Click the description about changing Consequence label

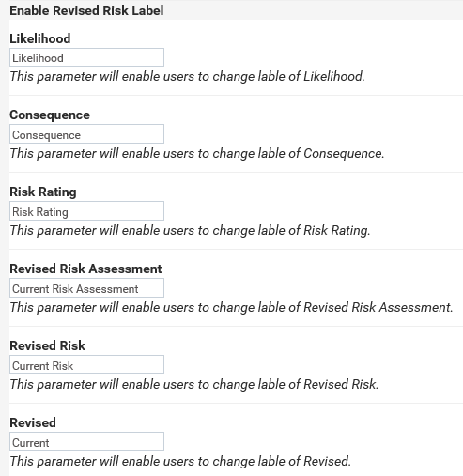click(x=197, y=154)
